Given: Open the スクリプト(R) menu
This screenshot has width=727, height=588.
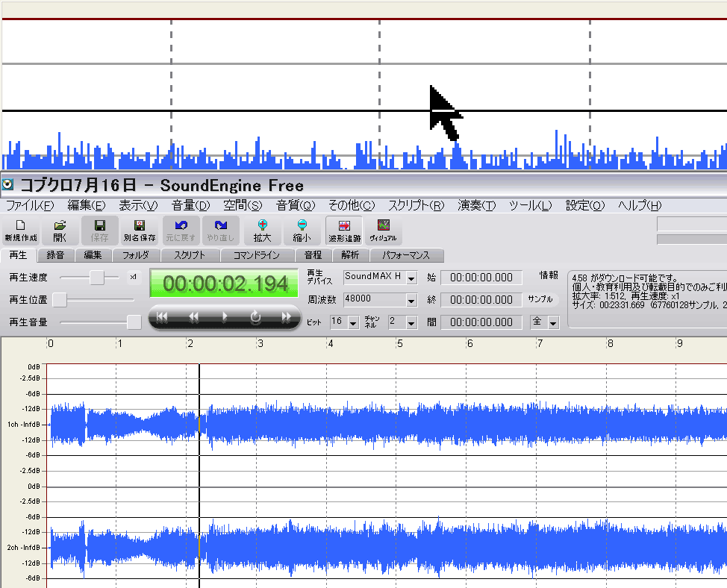Looking at the screenshot, I should coord(416,205).
